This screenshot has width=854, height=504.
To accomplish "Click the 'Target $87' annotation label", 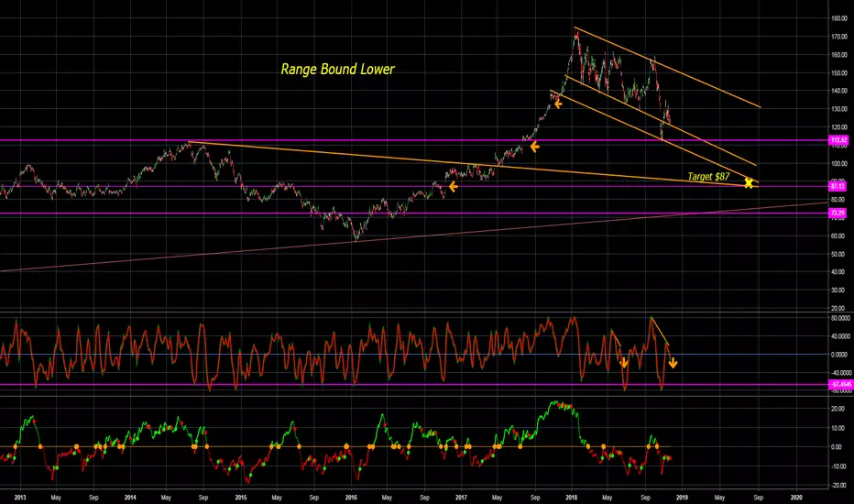I will [x=708, y=177].
